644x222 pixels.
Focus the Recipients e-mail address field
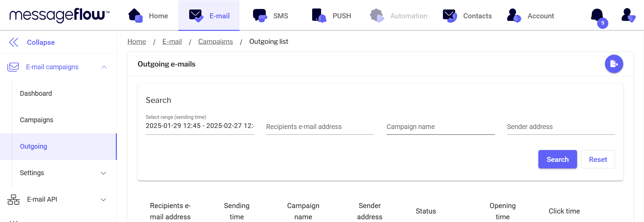(x=320, y=127)
